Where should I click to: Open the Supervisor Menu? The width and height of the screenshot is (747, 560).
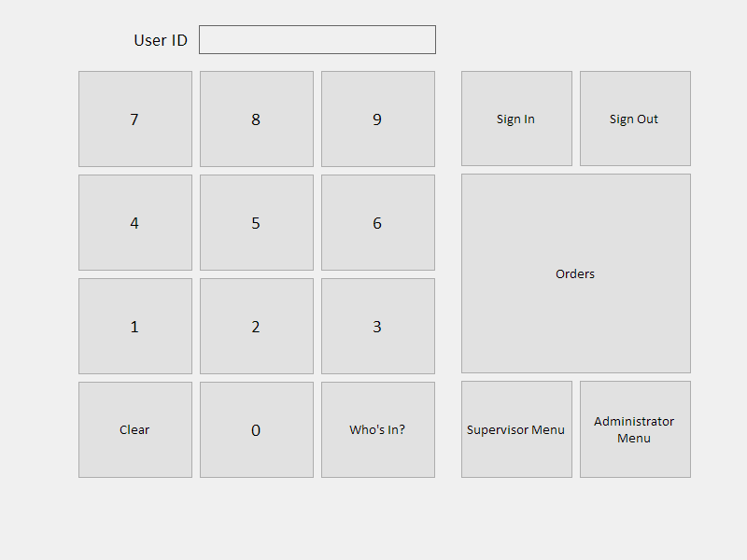tap(515, 430)
